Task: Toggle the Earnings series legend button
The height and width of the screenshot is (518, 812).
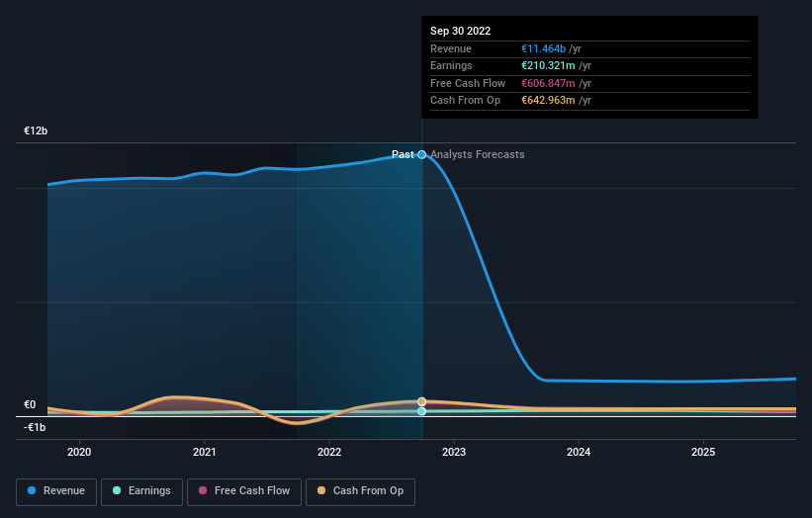Action: (x=141, y=491)
